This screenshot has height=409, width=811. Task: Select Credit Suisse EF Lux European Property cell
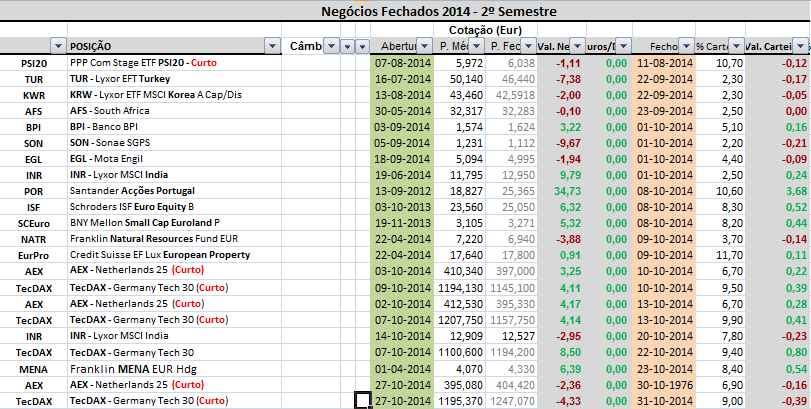click(174, 255)
